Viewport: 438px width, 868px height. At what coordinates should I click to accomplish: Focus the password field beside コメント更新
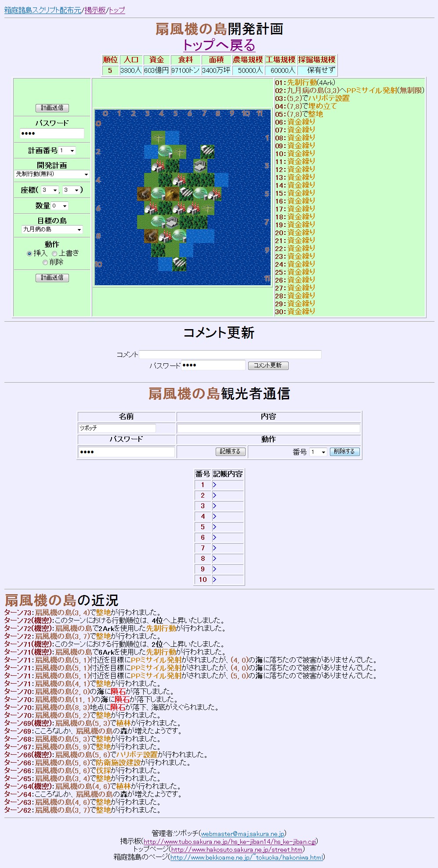(x=213, y=365)
